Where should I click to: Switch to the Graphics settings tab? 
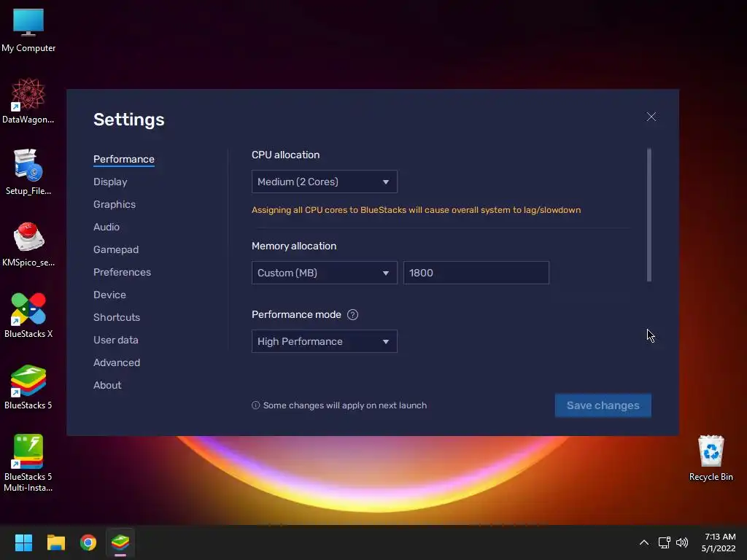click(x=115, y=204)
